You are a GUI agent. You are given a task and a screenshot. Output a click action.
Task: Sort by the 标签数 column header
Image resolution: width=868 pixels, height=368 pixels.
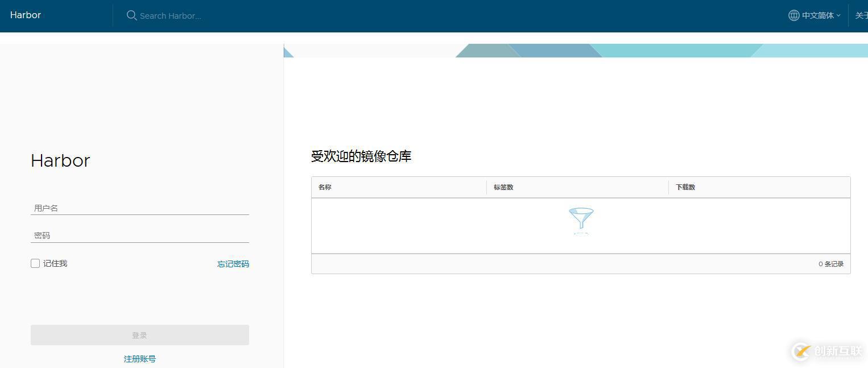coord(503,187)
